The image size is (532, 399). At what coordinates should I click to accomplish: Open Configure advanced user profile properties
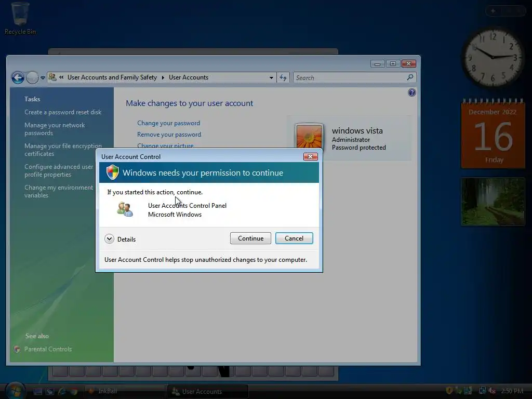point(58,170)
